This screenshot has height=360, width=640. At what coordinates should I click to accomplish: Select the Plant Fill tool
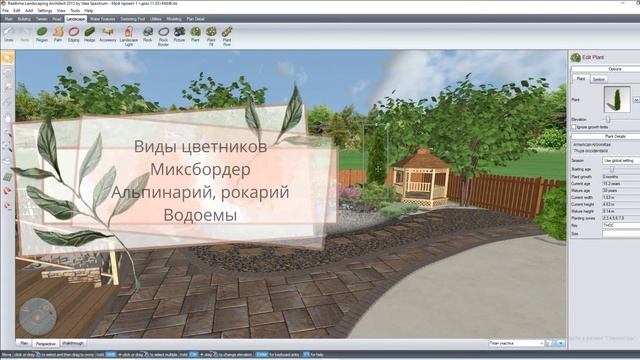pos(211,36)
